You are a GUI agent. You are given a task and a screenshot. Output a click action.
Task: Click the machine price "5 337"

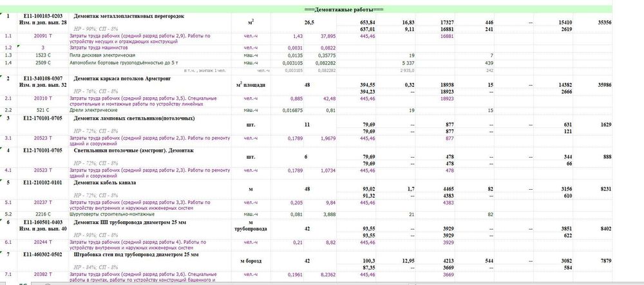point(409,63)
